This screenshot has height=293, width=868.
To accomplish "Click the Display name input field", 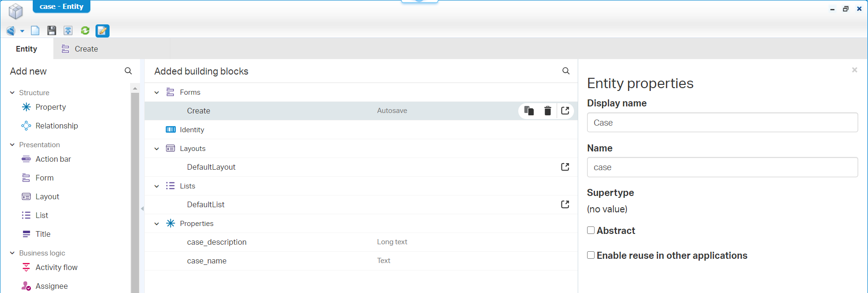I will click(x=722, y=122).
